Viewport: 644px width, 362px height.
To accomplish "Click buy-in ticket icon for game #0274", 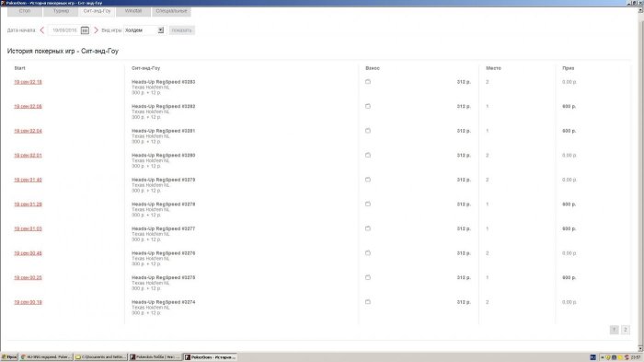I will pos(368,302).
